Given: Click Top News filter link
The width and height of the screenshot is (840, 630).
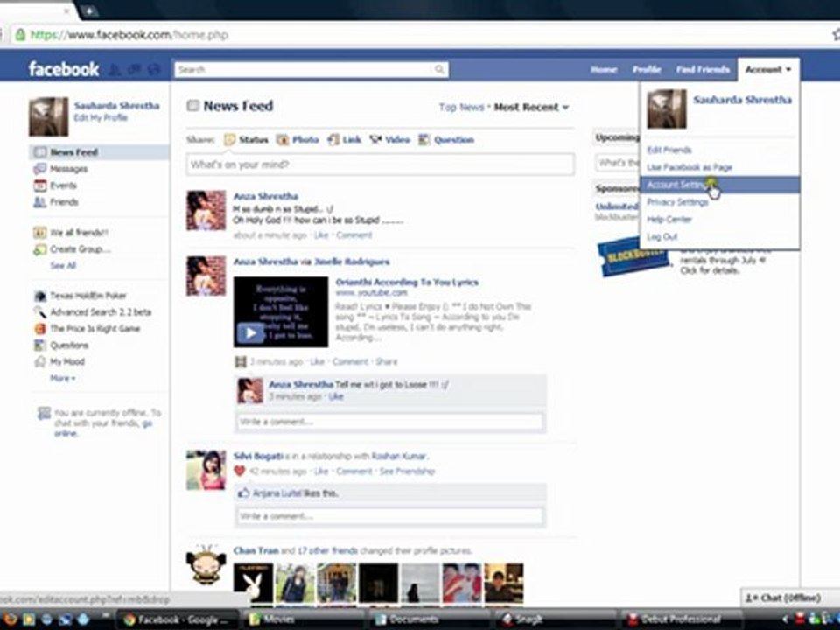Looking at the screenshot, I should [x=461, y=107].
